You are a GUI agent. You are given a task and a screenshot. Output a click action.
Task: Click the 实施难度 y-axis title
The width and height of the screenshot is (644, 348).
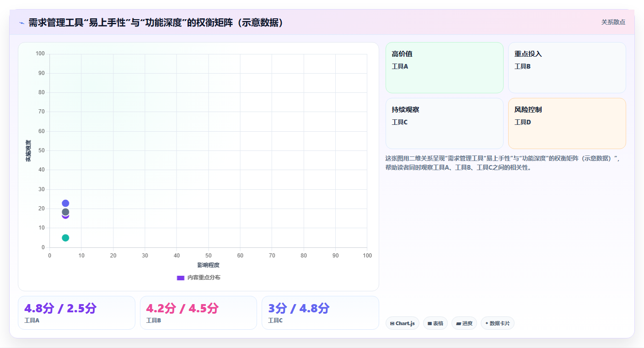[28, 151]
